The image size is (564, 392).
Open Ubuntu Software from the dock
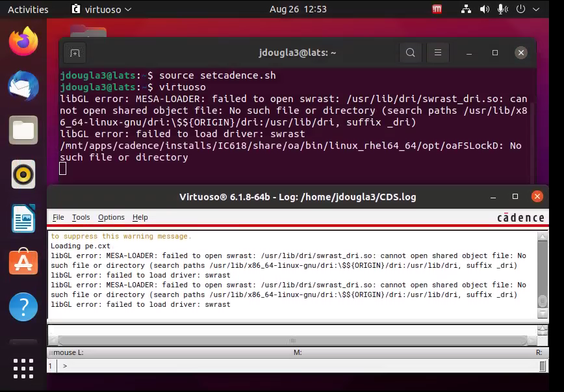tap(23, 261)
